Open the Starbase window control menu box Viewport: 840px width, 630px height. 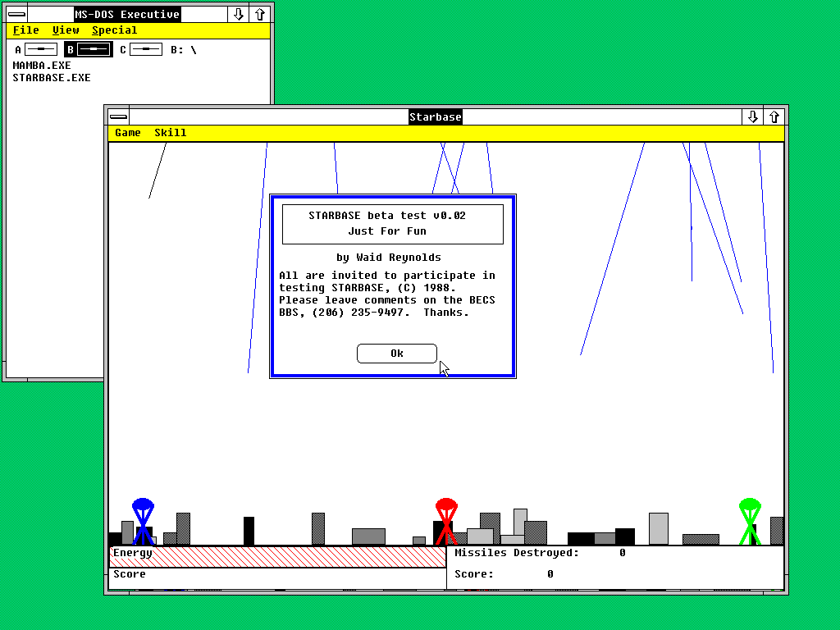118,116
